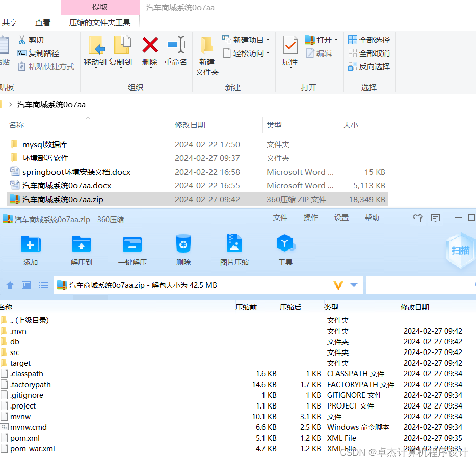Click the 工具 (Tools) icon in 360压缩
This screenshot has width=476, height=462.
(285, 249)
